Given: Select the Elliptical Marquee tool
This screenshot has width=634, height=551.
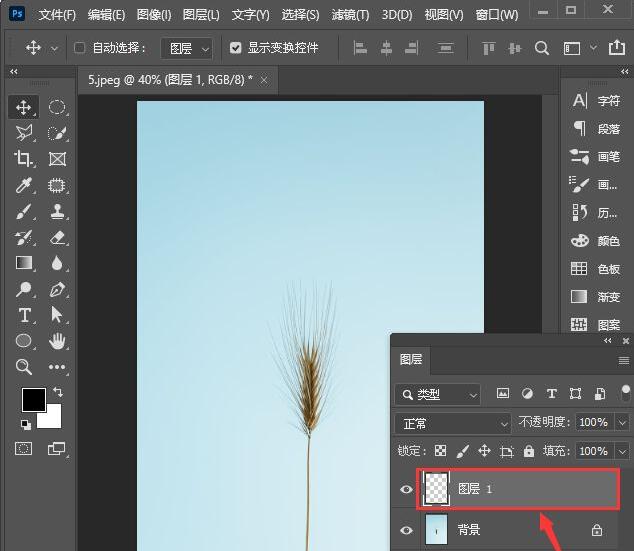Looking at the screenshot, I should pos(57,107).
